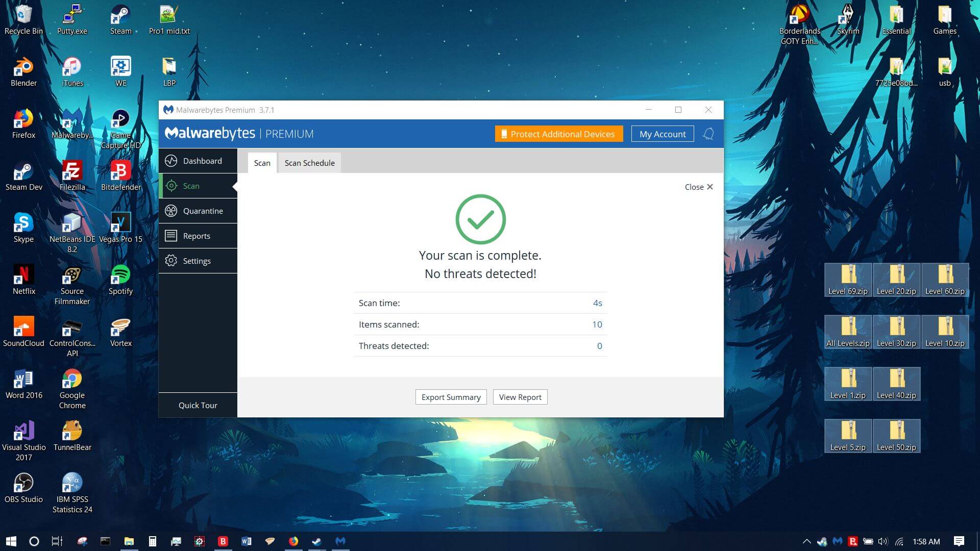Image resolution: width=980 pixels, height=551 pixels.
Task: Click Bitdefender icon in taskbar
Action: [223, 541]
